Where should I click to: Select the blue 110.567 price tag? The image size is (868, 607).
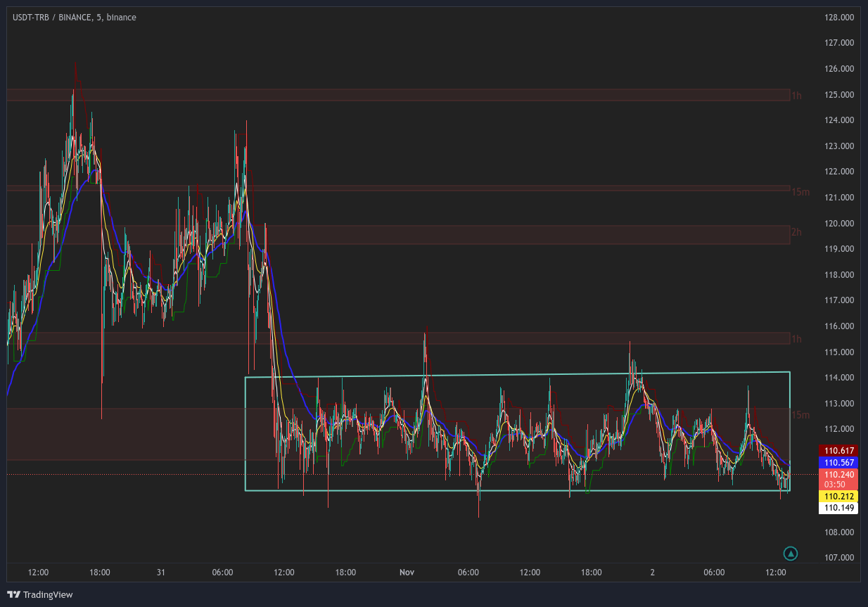pos(838,462)
